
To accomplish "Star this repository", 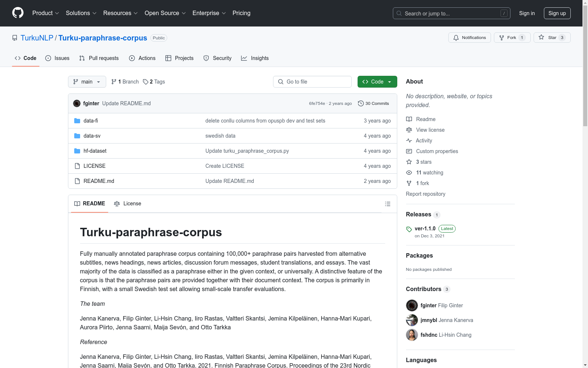I will coord(552,38).
